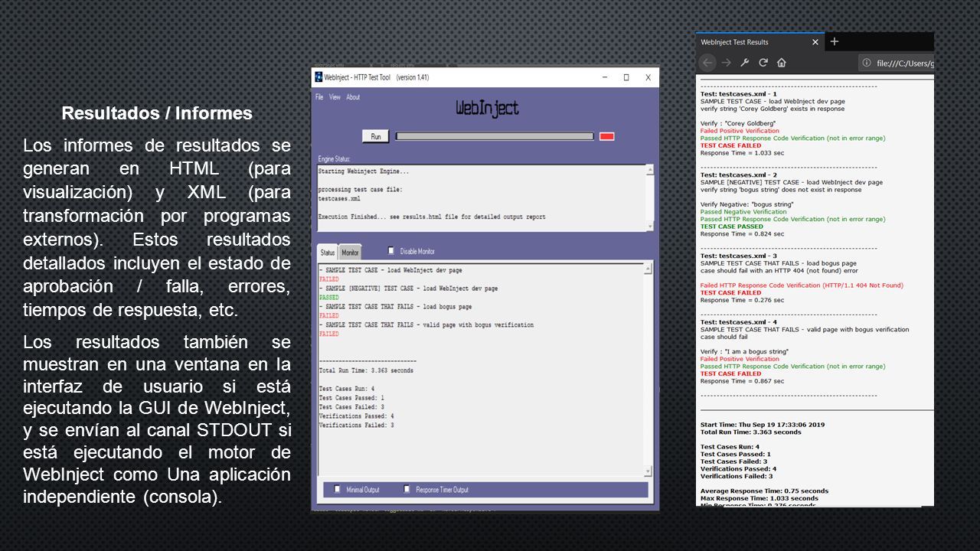Image resolution: width=980 pixels, height=551 pixels.
Task: Open the About menu in WebInject
Action: [353, 97]
